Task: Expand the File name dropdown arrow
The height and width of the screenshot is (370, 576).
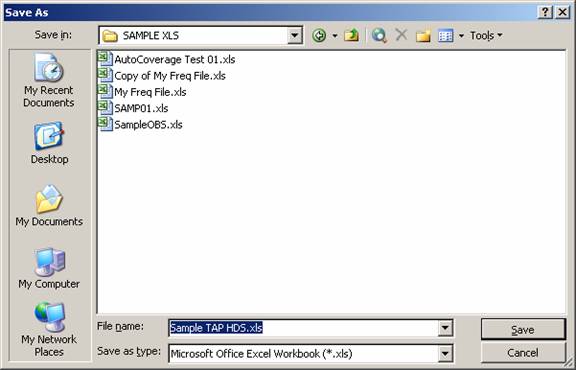Action: [x=445, y=328]
